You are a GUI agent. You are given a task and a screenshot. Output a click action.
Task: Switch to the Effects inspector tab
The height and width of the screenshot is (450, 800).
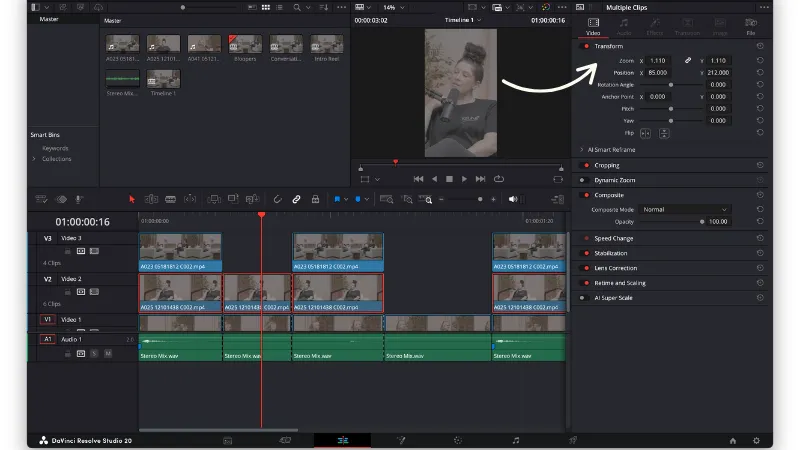(655, 27)
